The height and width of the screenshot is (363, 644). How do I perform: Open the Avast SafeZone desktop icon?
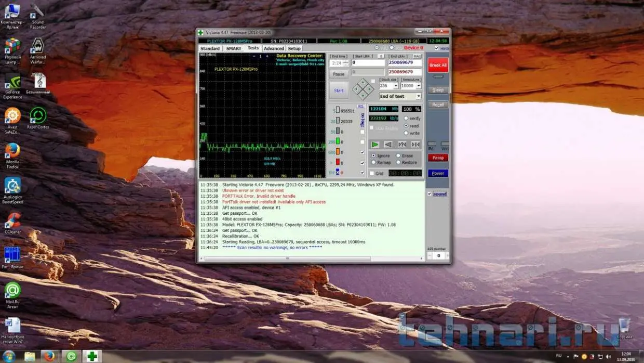click(12, 121)
